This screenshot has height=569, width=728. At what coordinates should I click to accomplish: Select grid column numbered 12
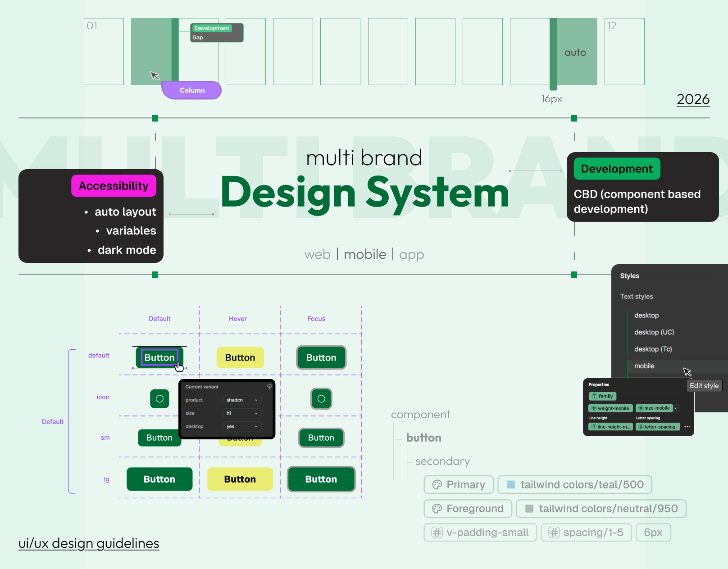click(624, 51)
